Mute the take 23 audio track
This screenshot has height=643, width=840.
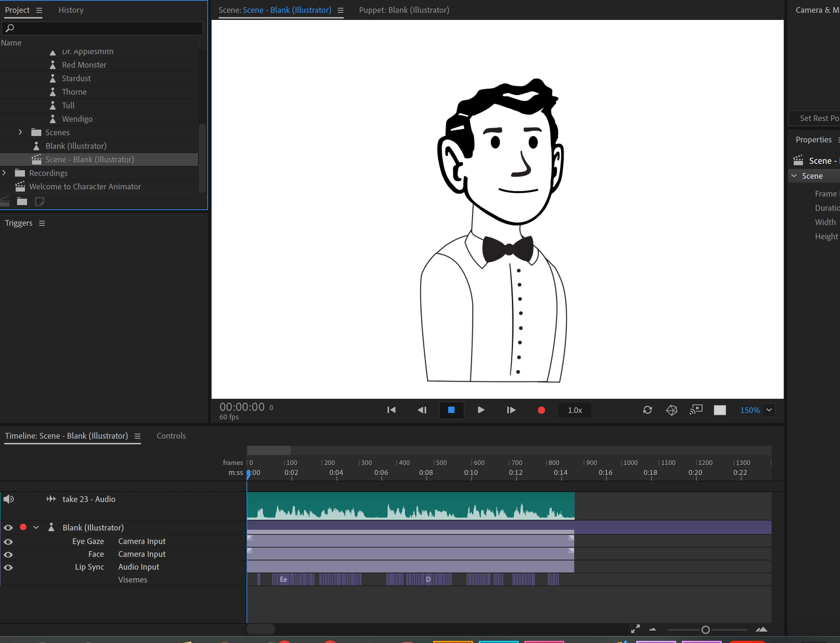coord(9,499)
